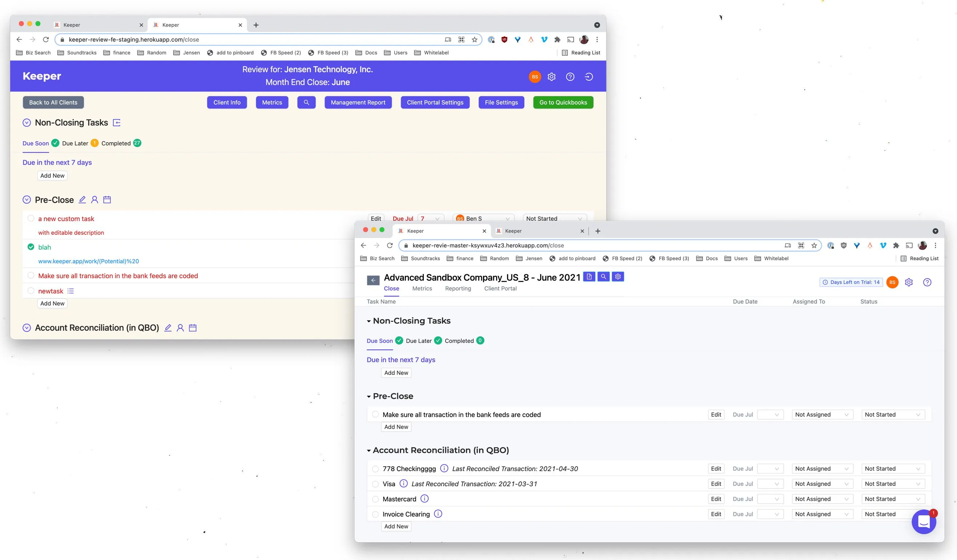Click the pencil edit icon next to Pre-Close
The width and height of the screenshot is (957, 560).
point(82,200)
